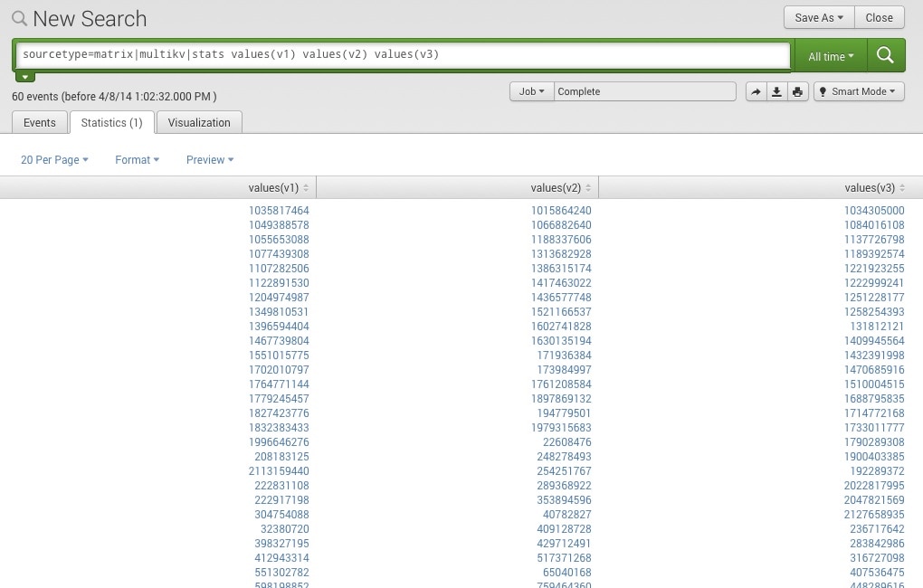Sort by the values(v3) column sort icon
Screen dimensions: 923x588
[902, 188]
